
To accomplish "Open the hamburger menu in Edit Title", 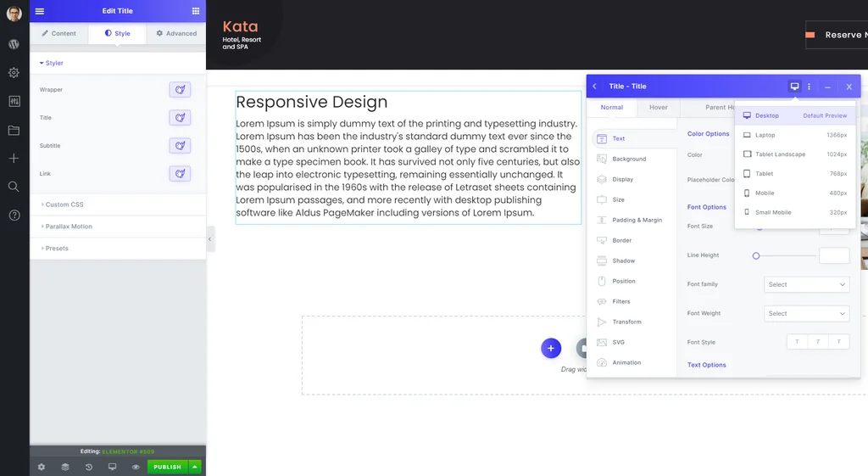I will pyautogui.click(x=40, y=11).
